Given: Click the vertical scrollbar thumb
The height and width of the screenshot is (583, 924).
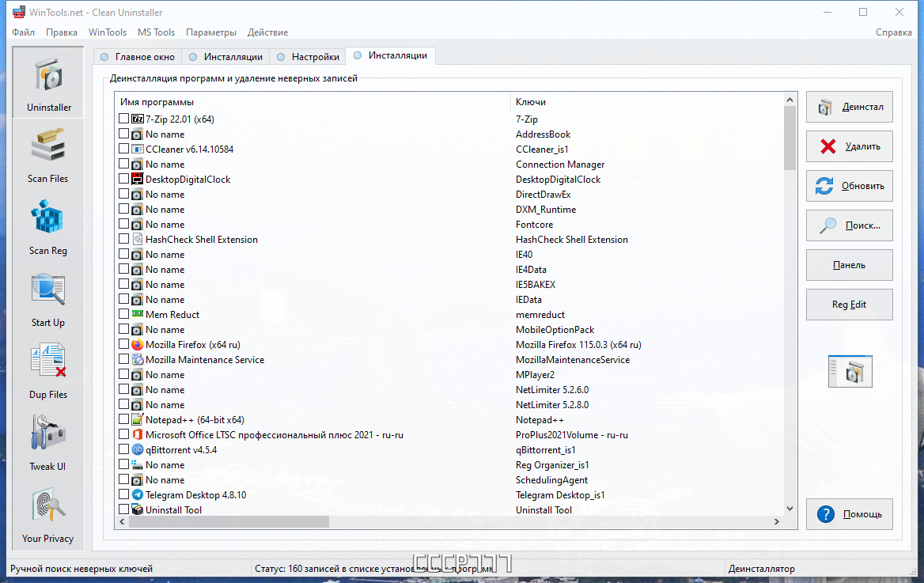Looking at the screenshot, I should pyautogui.click(x=790, y=138).
